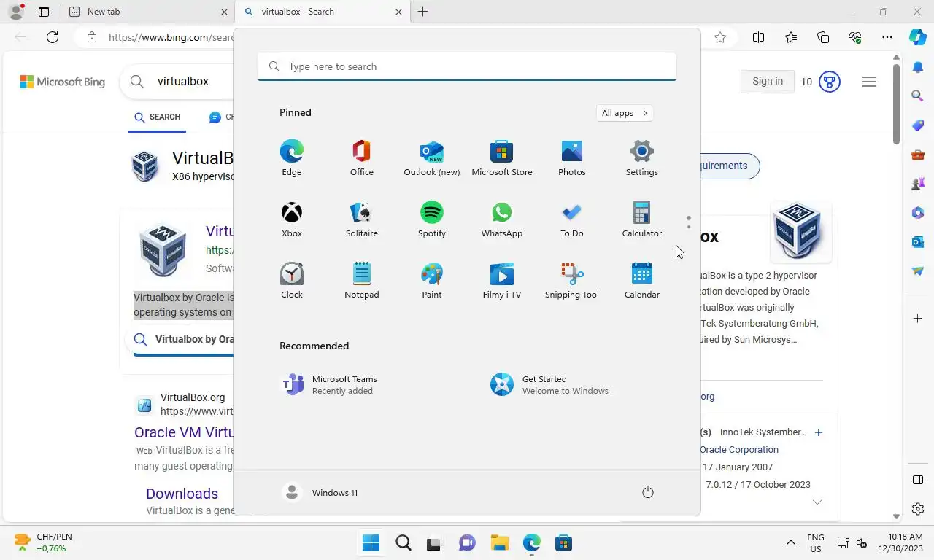
Task: Open language indicator ENG US
Action: tap(816, 542)
